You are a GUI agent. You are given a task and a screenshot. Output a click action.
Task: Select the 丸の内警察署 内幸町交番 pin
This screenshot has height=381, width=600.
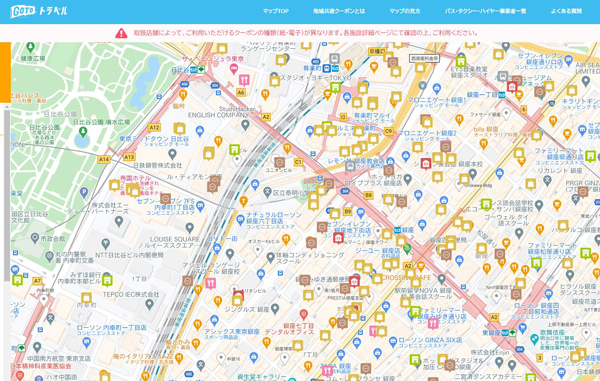point(49,256)
